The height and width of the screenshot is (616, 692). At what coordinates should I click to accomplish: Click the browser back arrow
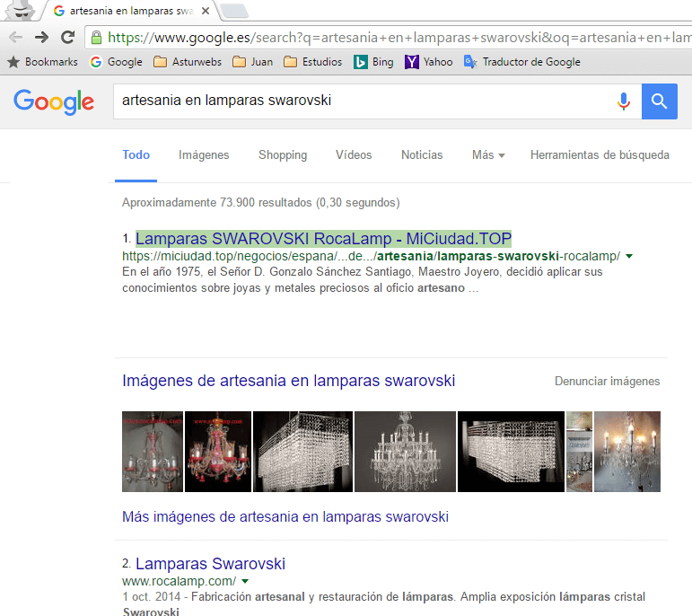click(16, 38)
